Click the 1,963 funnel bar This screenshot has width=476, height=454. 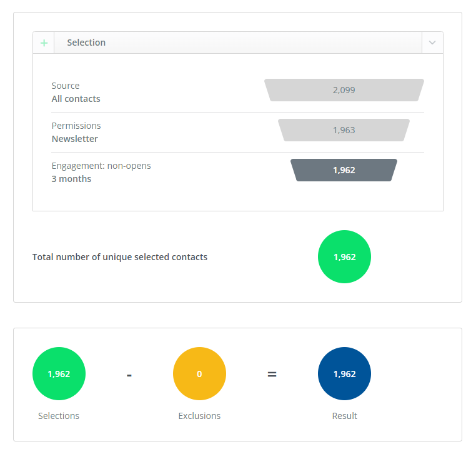point(344,130)
